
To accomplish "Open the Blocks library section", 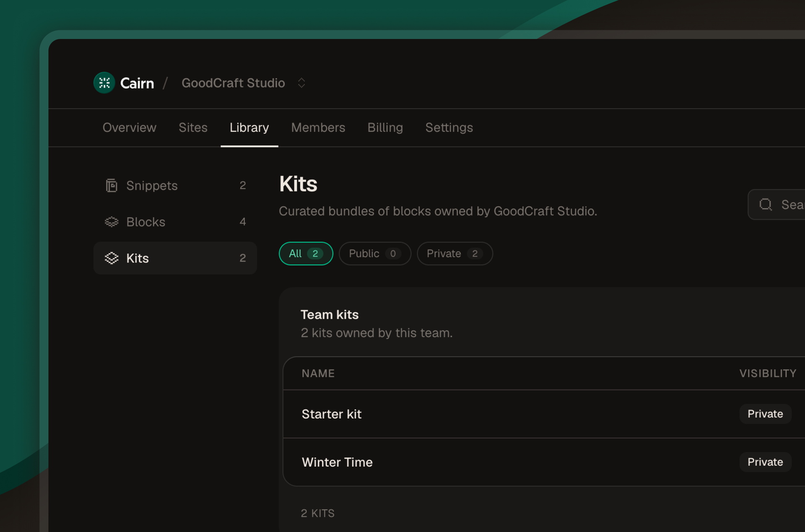I will (x=175, y=222).
